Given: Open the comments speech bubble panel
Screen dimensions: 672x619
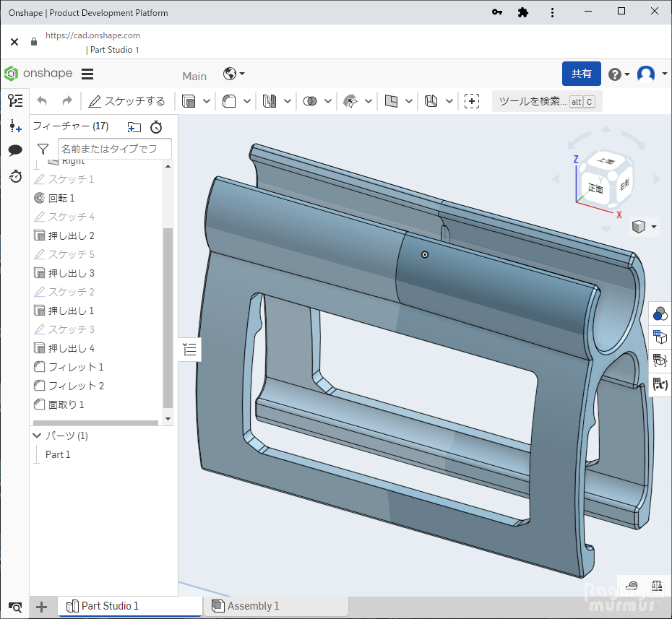Looking at the screenshot, I should coord(15,150).
